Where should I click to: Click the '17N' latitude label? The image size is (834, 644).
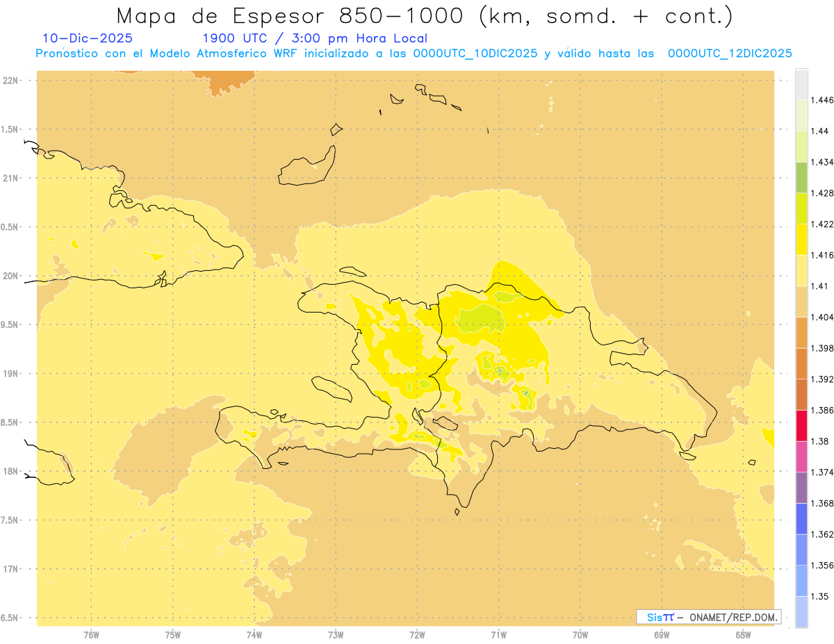(x=11, y=569)
